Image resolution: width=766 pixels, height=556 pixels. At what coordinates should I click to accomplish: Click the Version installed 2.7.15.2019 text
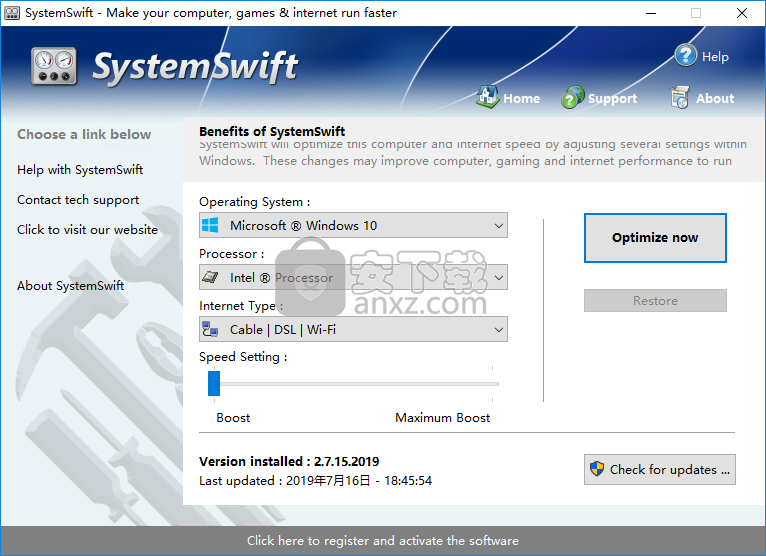(x=289, y=461)
